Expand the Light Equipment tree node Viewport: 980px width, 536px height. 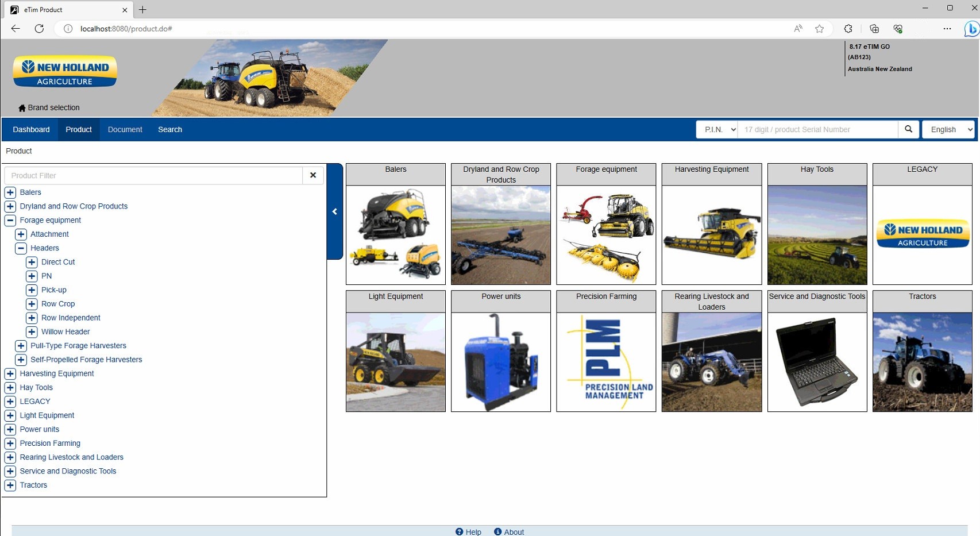(x=10, y=415)
